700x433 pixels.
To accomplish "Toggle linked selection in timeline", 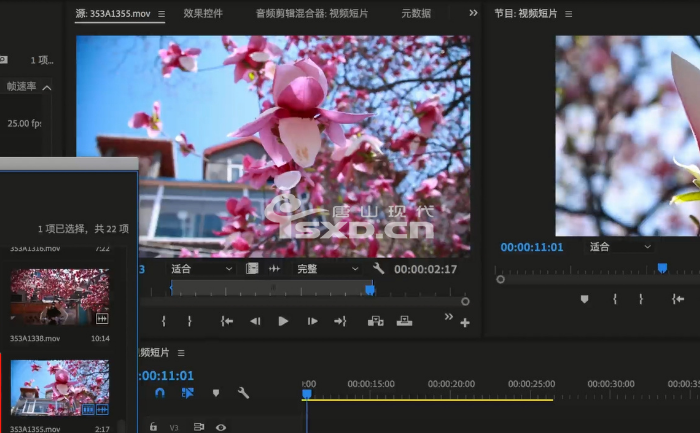I will [x=188, y=393].
